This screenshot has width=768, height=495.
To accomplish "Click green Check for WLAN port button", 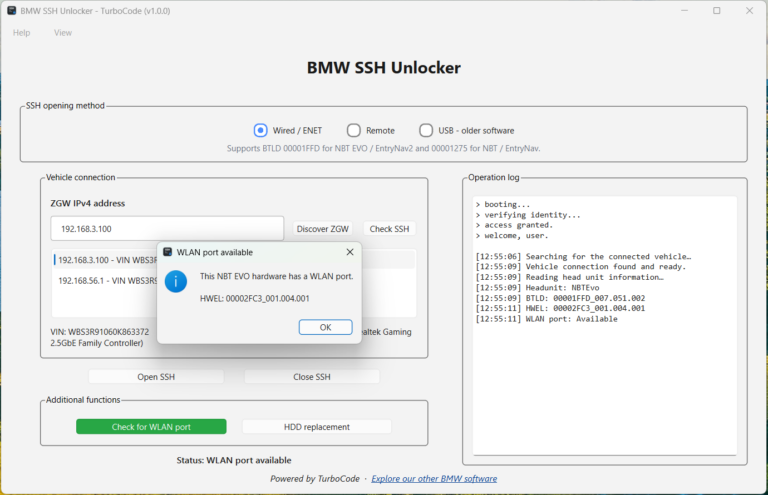I will (151, 426).
